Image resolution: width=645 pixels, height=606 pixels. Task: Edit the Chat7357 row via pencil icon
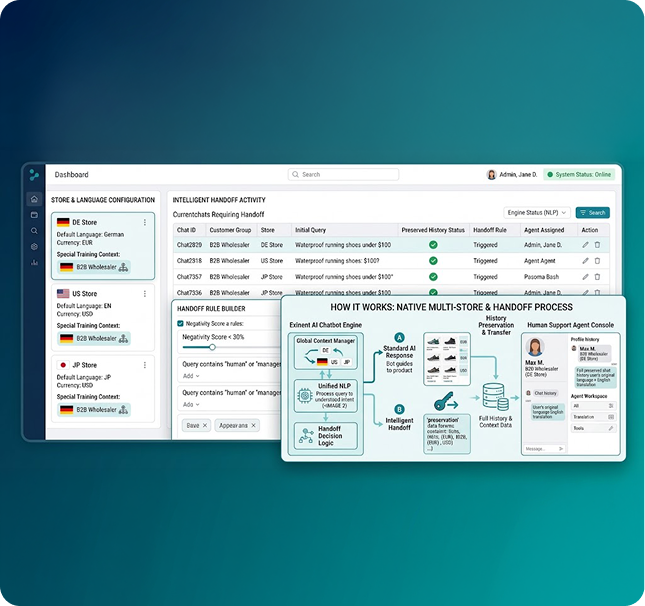(585, 277)
